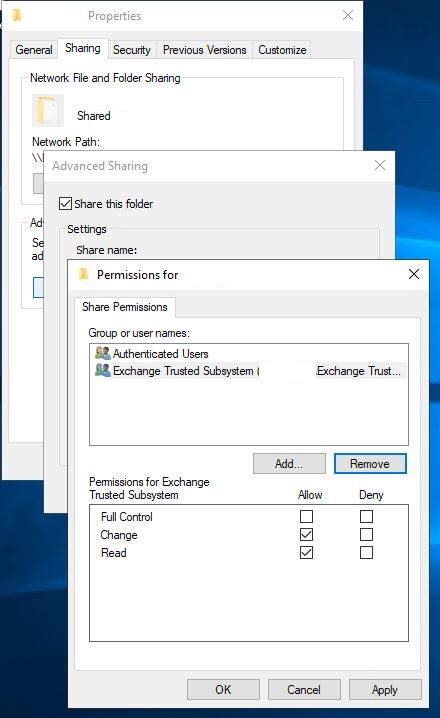
Task: Select the Sharing tab
Action: pos(83,48)
